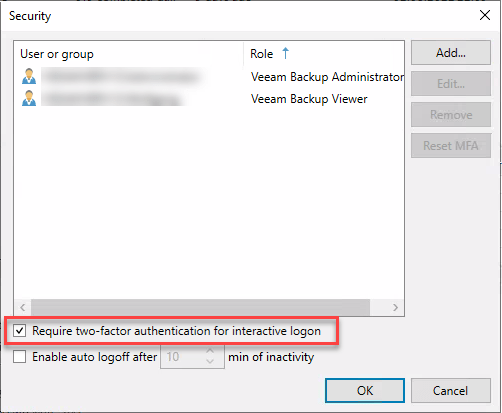Click the user icon beside Veeam Backup Administrator

(x=29, y=76)
